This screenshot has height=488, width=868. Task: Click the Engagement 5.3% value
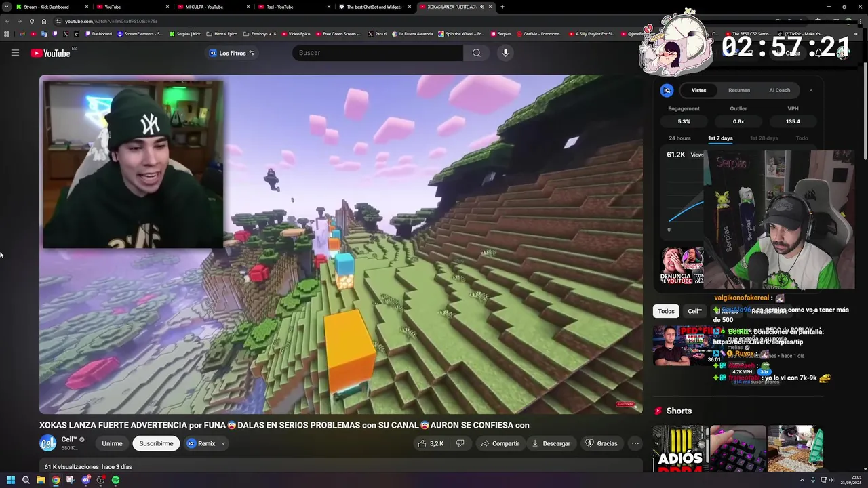(684, 121)
